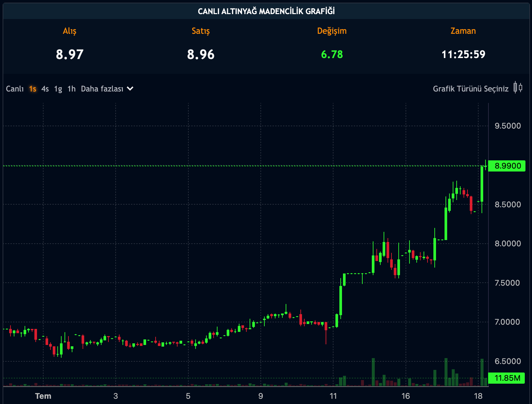Click the 8.0000 price axis label

coord(508,244)
